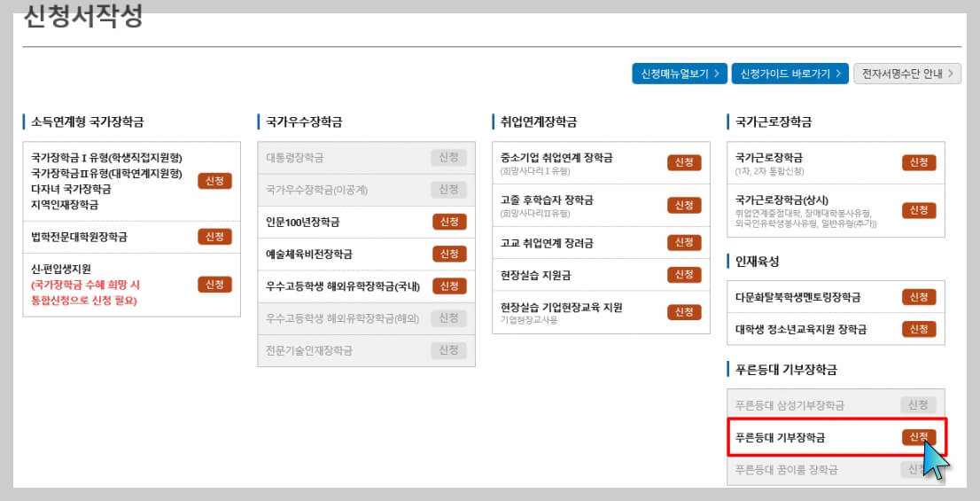Click the greyed 푸른등대 꿈이룸 장학금 label
980x501 pixels.
coord(786,470)
